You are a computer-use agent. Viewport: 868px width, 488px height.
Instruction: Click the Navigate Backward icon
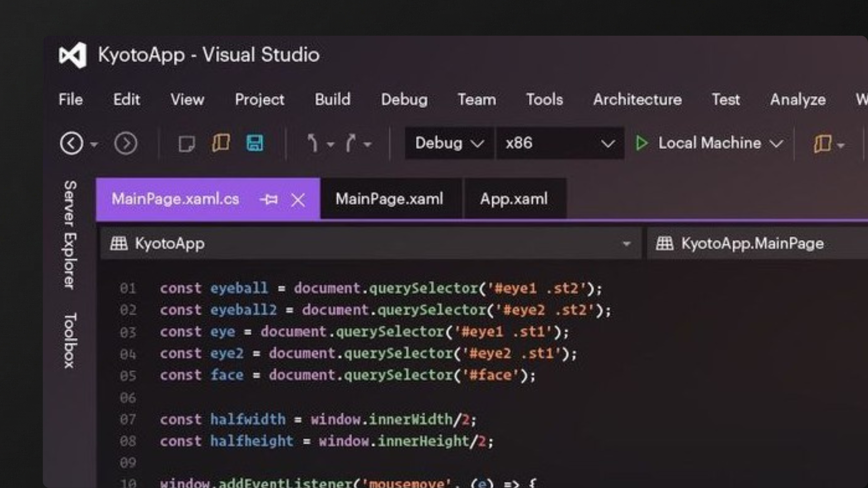(72, 143)
